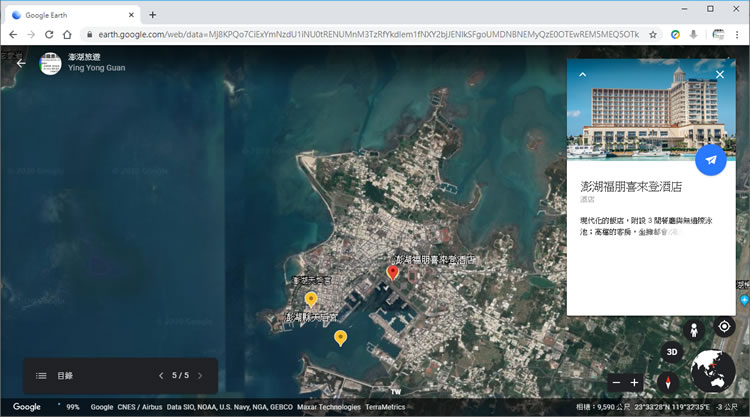Open a new browser tab
Viewport: 750px width, 417px height.
[152, 15]
